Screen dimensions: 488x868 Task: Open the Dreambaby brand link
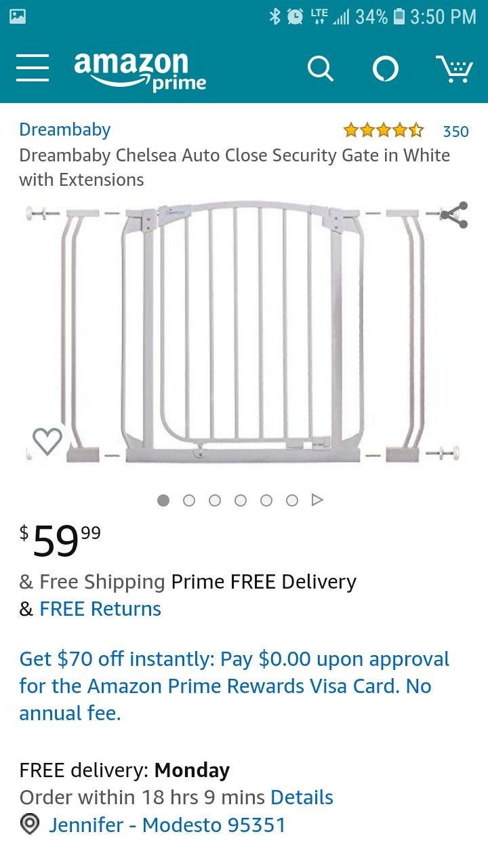[x=64, y=130]
